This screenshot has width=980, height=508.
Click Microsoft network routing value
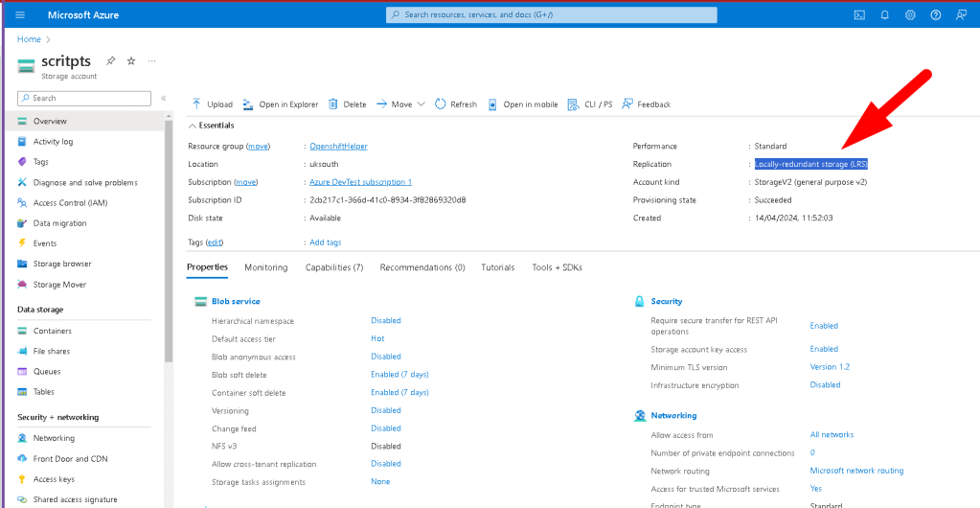click(856, 471)
